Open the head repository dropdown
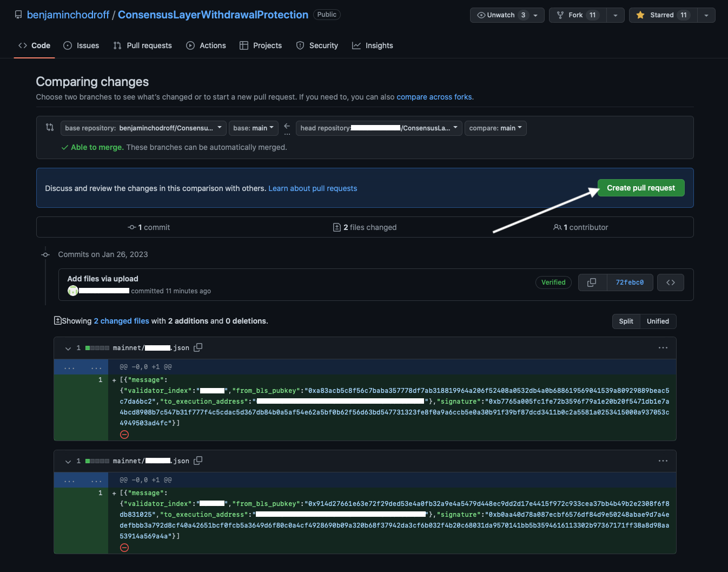The width and height of the screenshot is (728, 572). click(x=379, y=128)
